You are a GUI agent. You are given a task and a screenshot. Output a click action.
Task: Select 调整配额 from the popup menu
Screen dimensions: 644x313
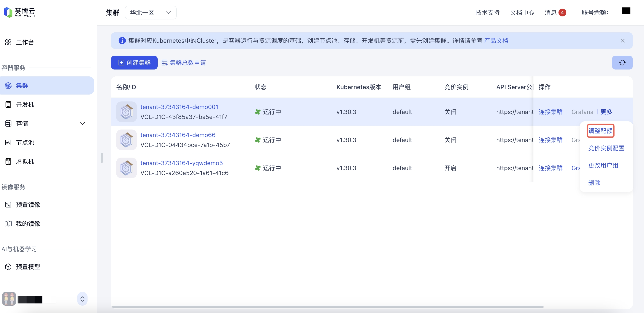[x=600, y=131]
